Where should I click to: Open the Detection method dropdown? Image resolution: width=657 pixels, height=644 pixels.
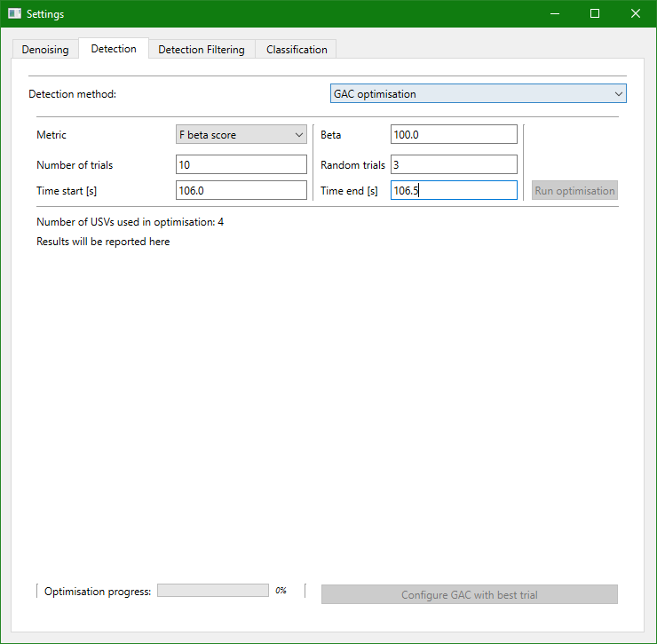(478, 93)
